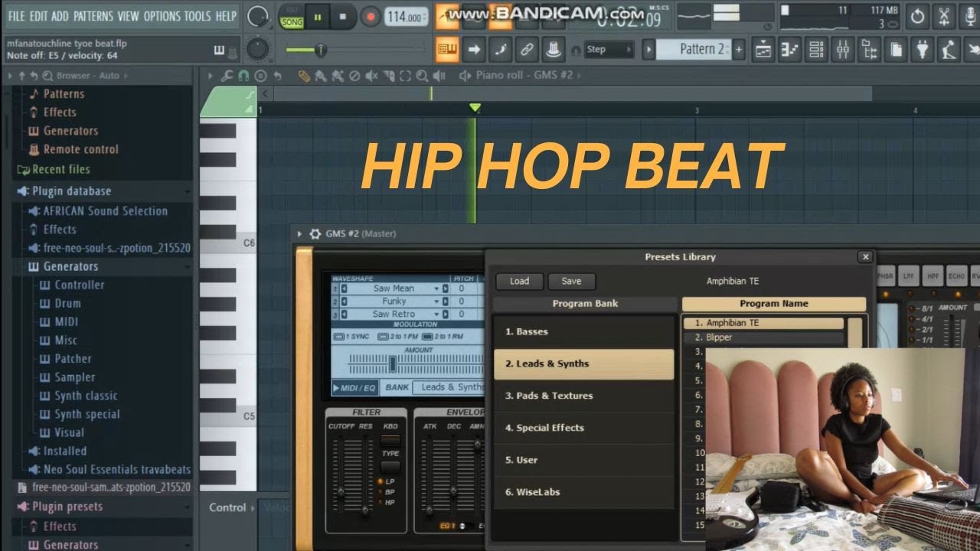Open the project files page icon

896,50
